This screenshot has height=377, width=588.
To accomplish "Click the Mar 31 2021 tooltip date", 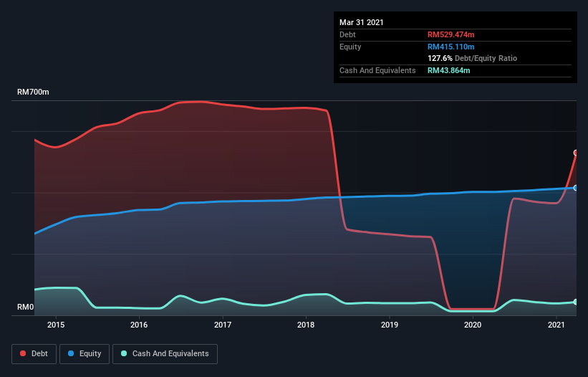I will tap(362, 22).
